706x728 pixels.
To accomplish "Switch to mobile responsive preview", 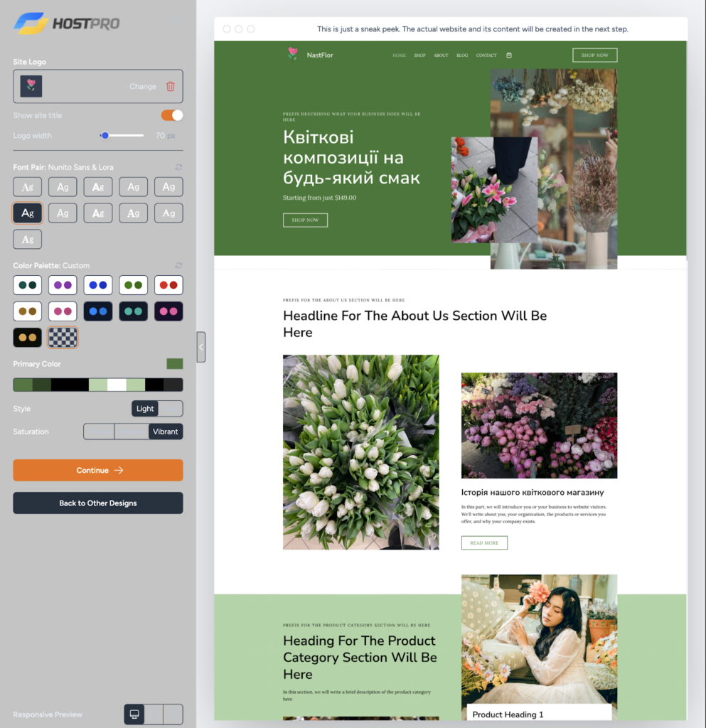I will pos(173,714).
